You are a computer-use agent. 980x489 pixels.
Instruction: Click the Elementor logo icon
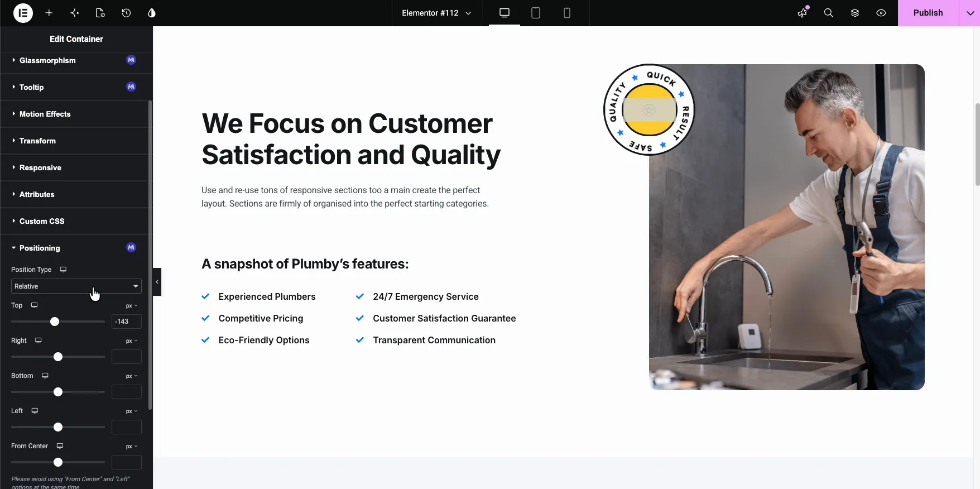click(23, 13)
